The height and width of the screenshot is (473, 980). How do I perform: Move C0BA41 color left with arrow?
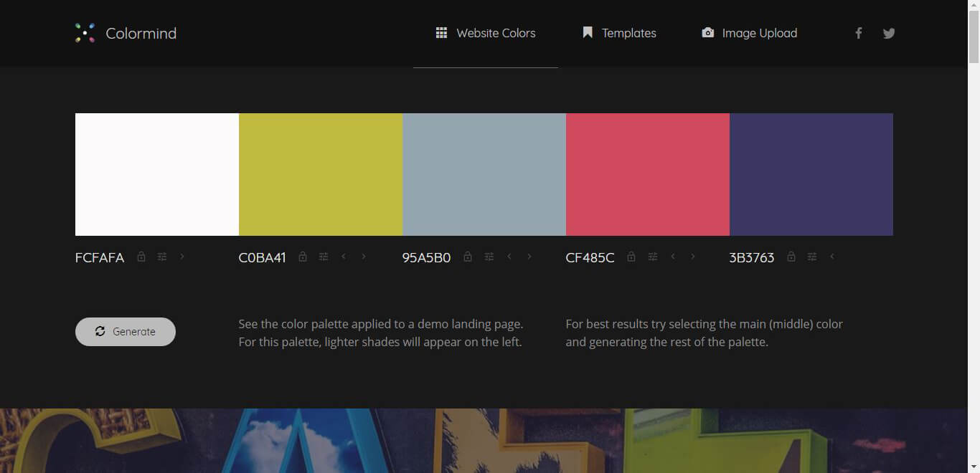coord(344,257)
